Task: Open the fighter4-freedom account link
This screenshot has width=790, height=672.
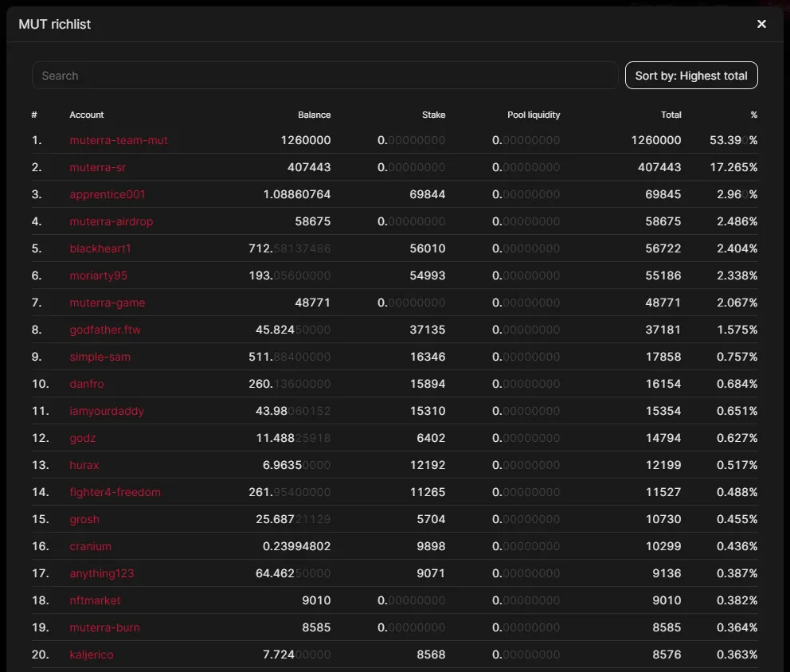Action: [115, 492]
